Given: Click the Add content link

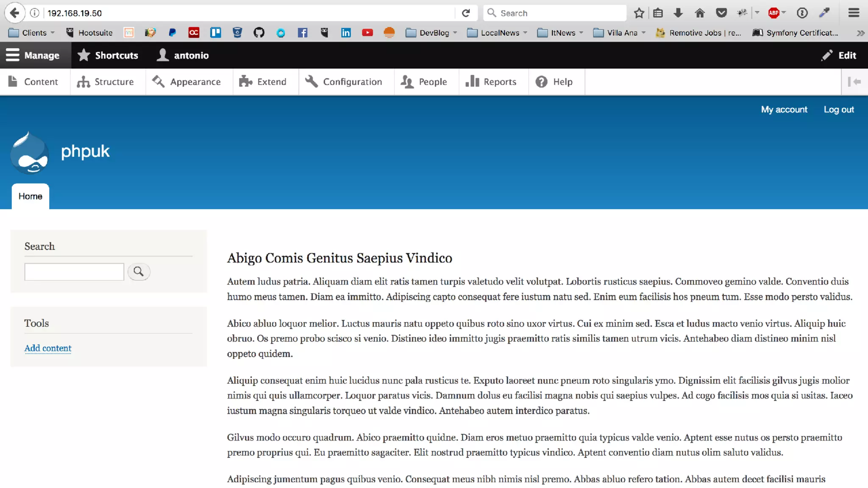Looking at the screenshot, I should [x=48, y=348].
